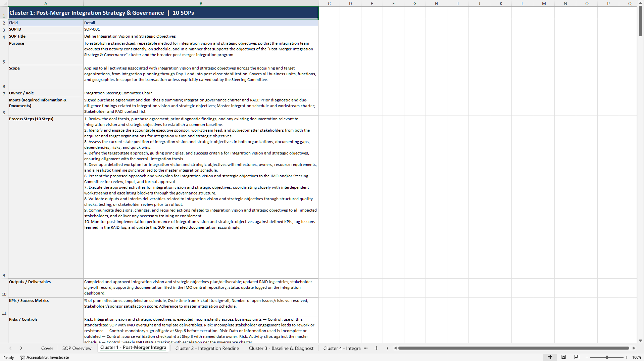Click the 100% zoom level
Image resolution: width=644 pixels, height=361 pixels.
click(x=637, y=357)
